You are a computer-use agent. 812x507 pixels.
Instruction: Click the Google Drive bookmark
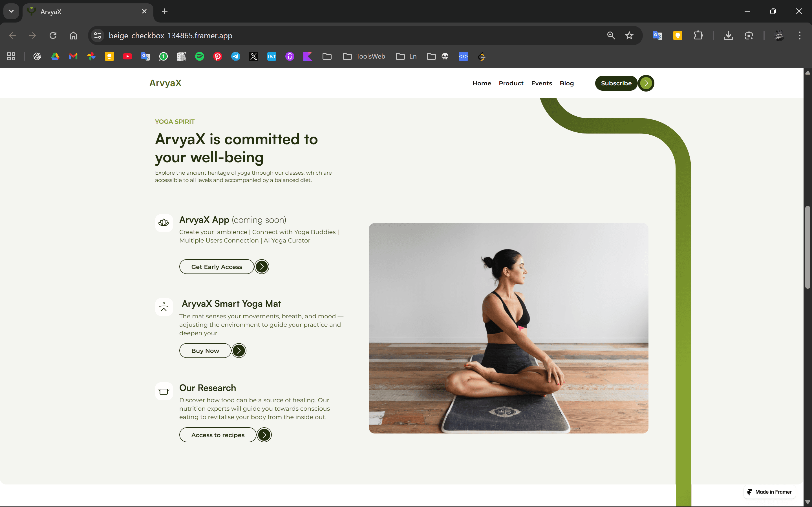tap(55, 56)
